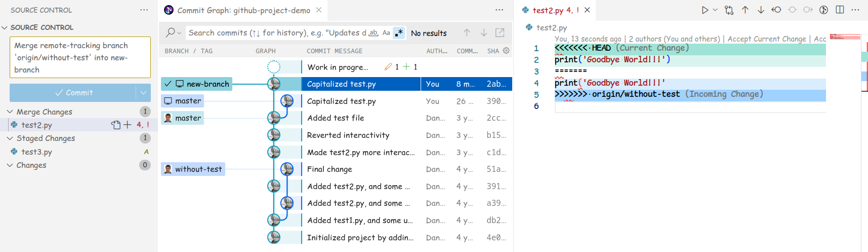The width and height of the screenshot is (868, 252).
Task: Toggle match case option in commit search
Action: pyautogui.click(x=386, y=33)
